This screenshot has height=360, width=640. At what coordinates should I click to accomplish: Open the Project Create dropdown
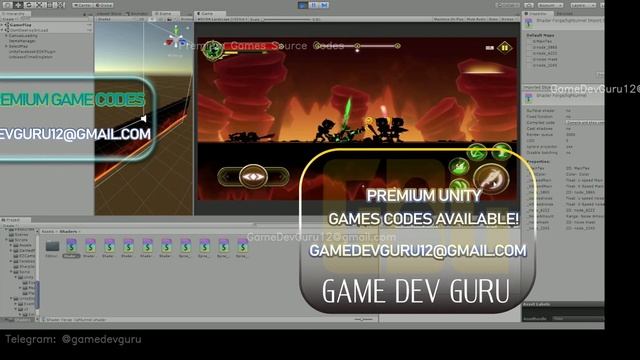click(9, 225)
